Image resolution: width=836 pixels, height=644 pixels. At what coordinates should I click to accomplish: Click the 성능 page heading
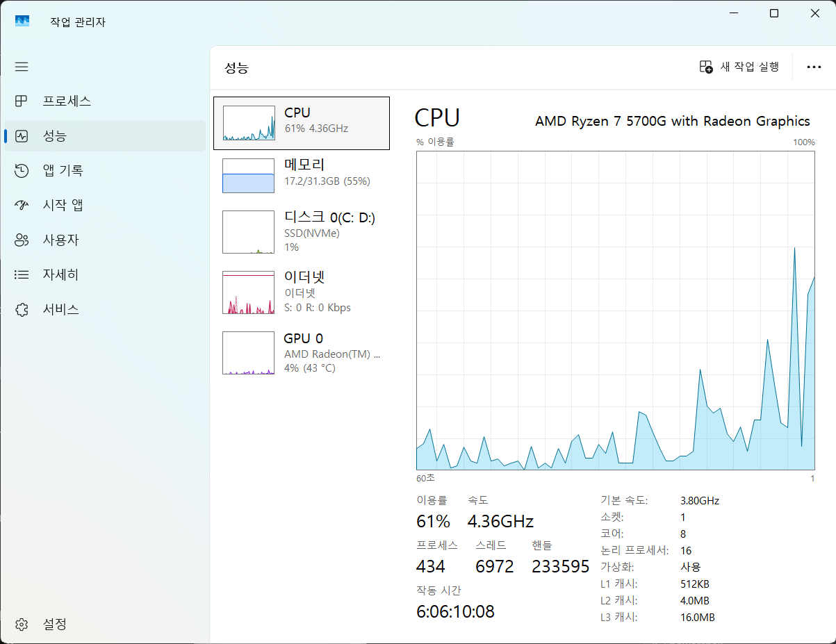click(236, 67)
